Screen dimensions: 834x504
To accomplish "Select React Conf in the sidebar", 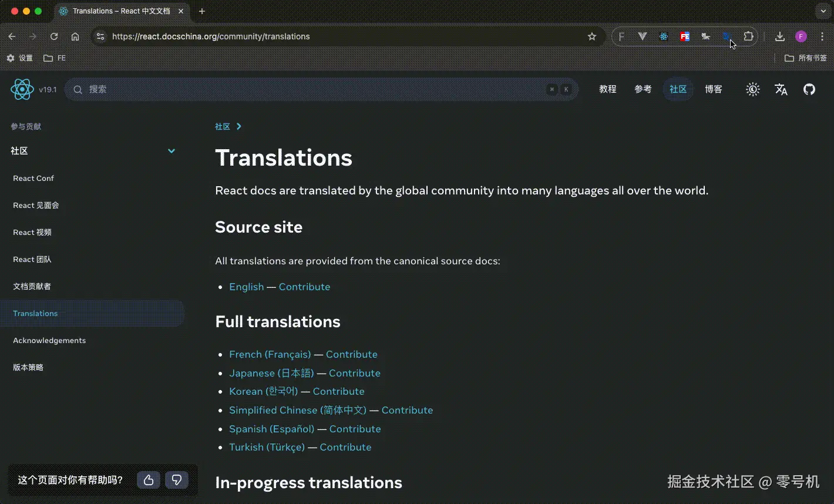I will point(33,179).
